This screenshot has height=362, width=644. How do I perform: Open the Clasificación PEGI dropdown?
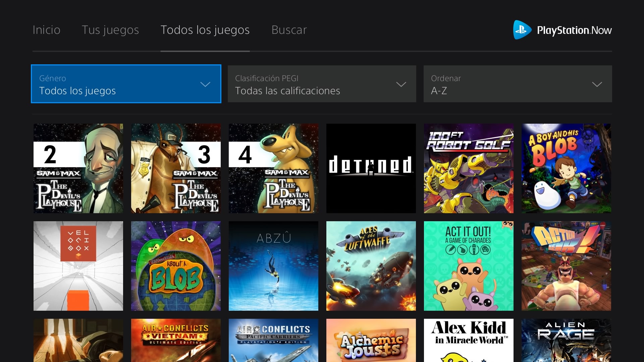tap(322, 84)
